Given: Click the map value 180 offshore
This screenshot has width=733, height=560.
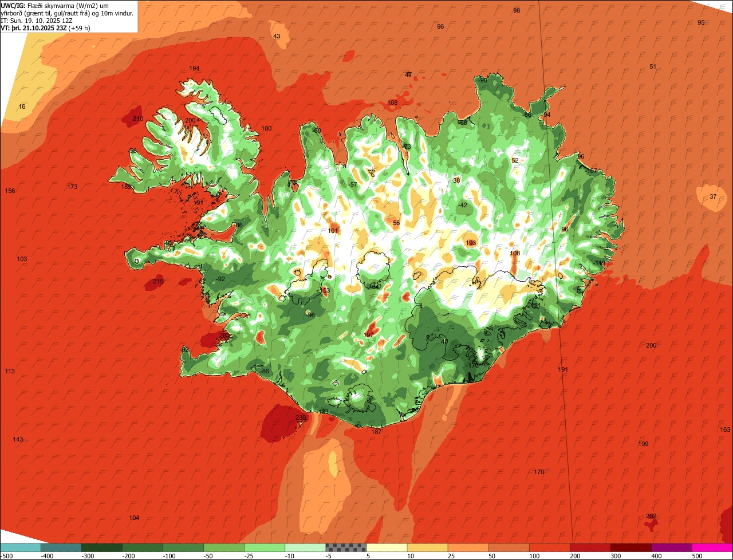Looking at the screenshot, I should coord(266,128).
